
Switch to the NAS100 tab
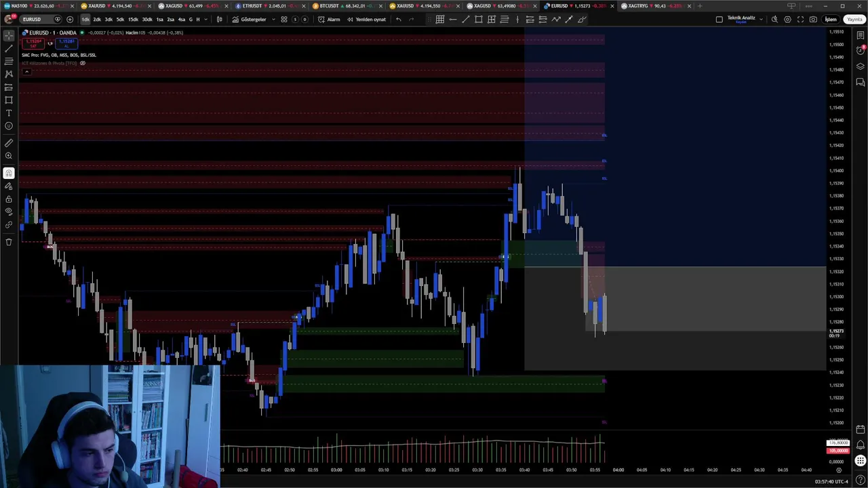point(38,6)
